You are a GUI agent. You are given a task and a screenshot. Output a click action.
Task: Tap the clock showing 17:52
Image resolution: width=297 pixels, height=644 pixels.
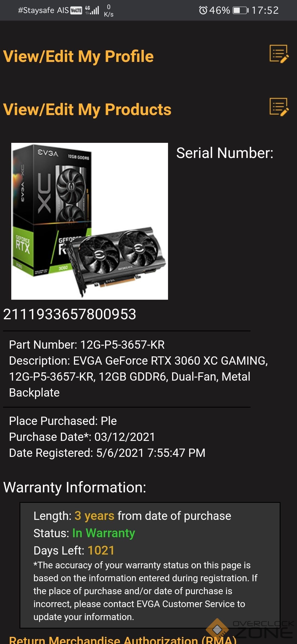click(265, 10)
